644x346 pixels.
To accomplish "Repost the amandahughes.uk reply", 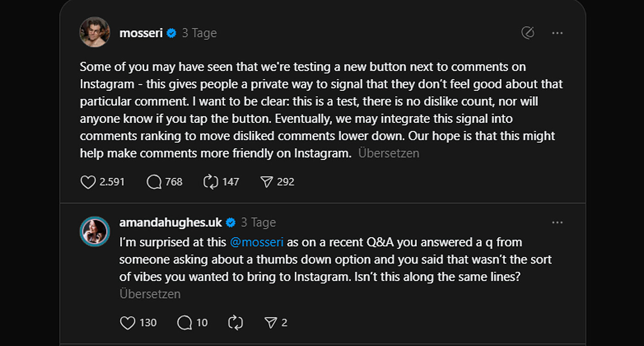I will [x=236, y=322].
